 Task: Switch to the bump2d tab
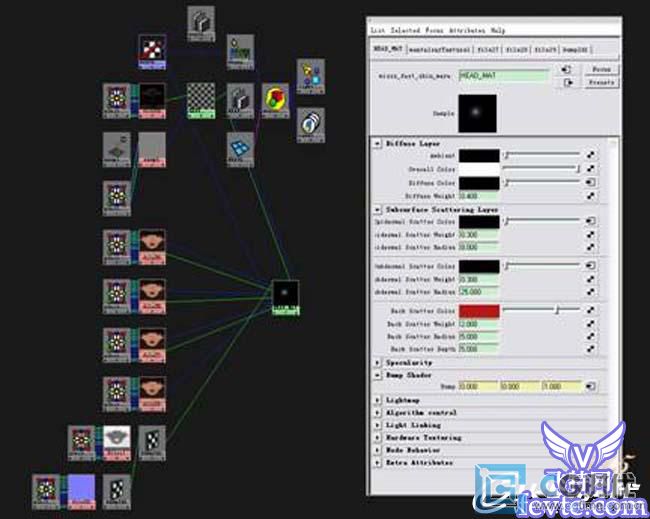575,49
